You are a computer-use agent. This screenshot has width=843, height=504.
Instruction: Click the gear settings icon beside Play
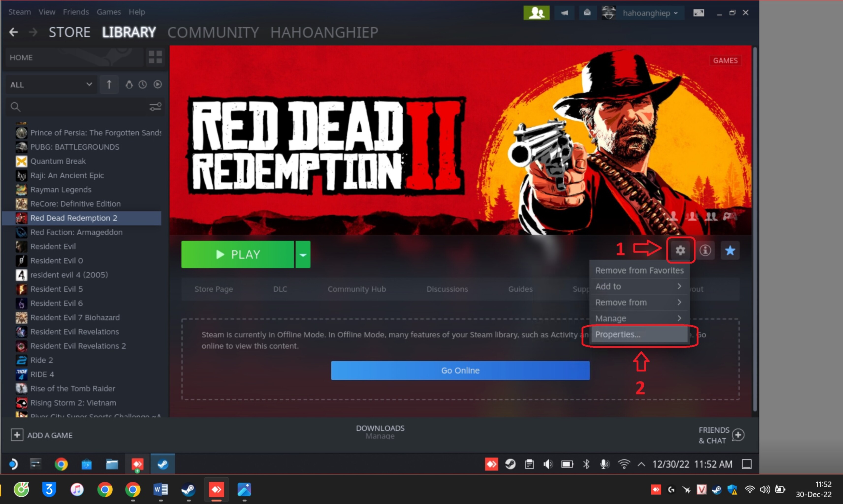(680, 251)
